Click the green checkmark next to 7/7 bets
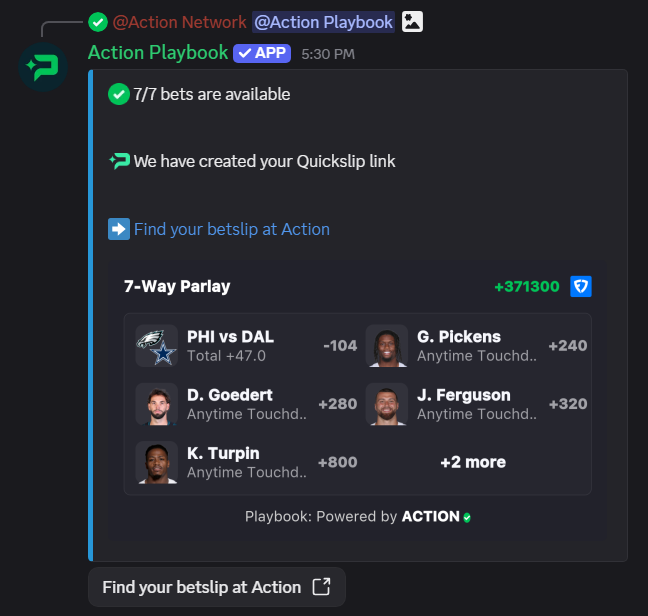 119,95
